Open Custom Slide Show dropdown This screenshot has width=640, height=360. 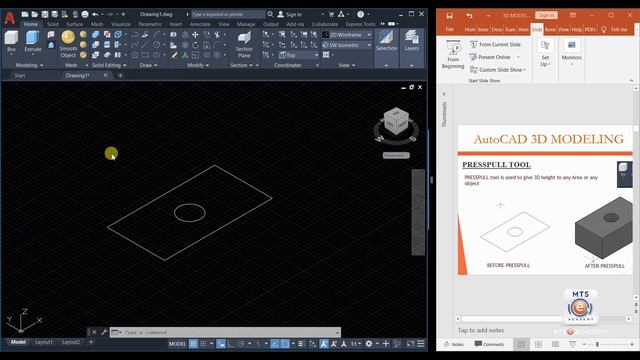[498, 70]
